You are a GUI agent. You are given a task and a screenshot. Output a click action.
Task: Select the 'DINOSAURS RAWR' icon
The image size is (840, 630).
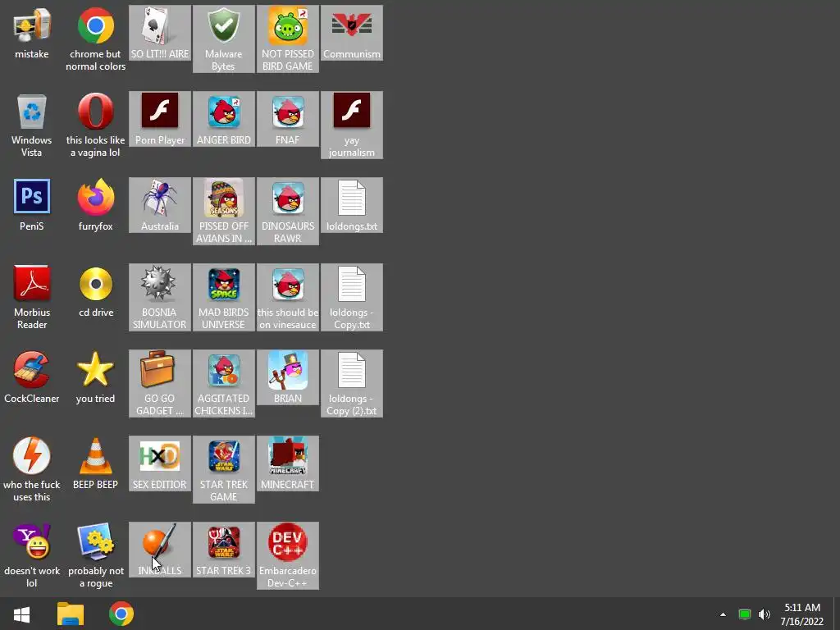point(288,212)
